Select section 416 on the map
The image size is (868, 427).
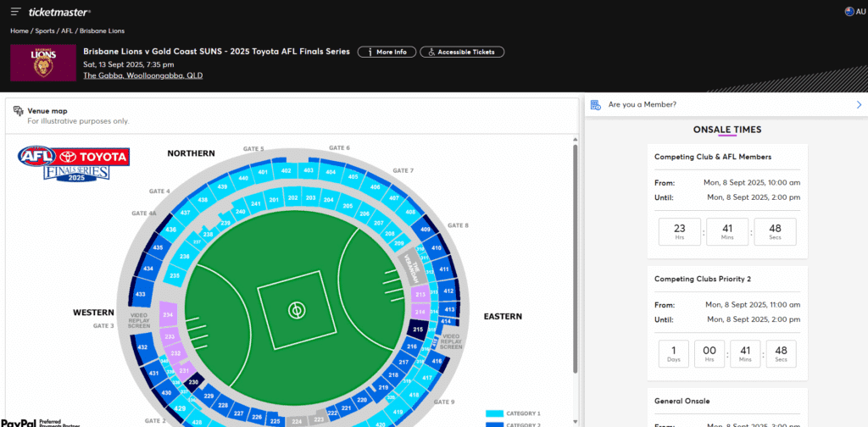click(437, 361)
